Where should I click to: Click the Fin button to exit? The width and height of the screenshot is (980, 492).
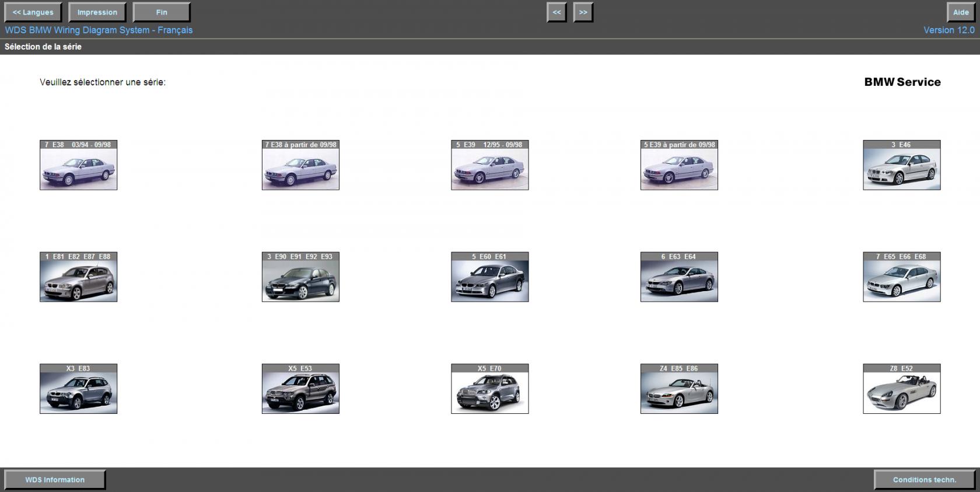[x=162, y=12]
